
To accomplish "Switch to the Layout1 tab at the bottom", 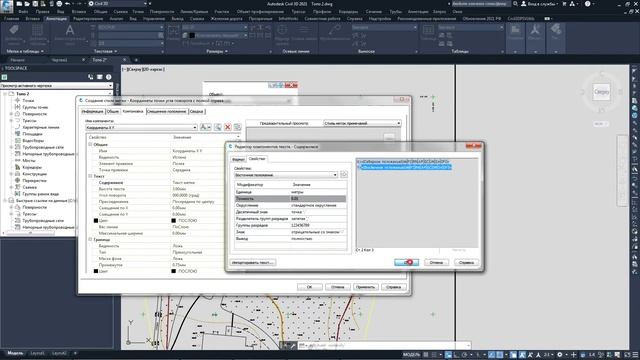I will coord(38,353).
